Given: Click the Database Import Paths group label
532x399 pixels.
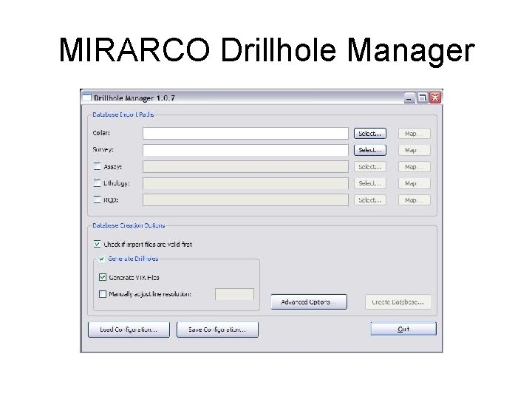Looking at the screenshot, I should pyautogui.click(x=123, y=115).
